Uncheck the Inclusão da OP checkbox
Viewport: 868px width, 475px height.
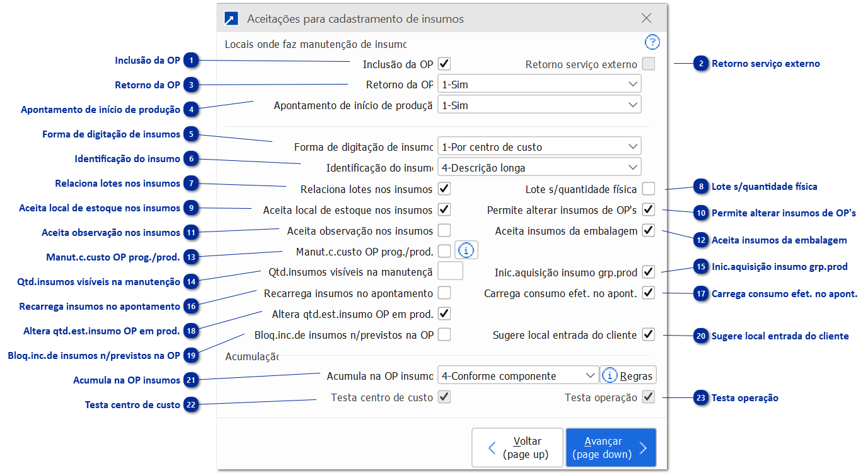tap(444, 64)
